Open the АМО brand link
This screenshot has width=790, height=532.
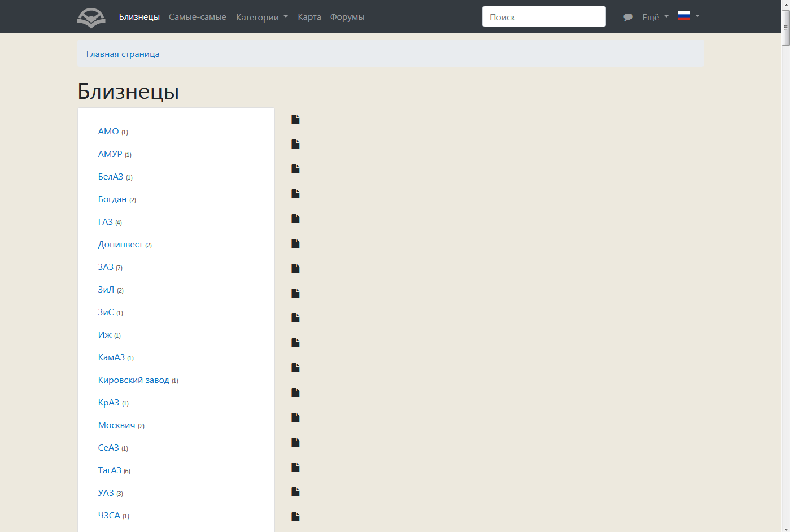[x=108, y=132]
